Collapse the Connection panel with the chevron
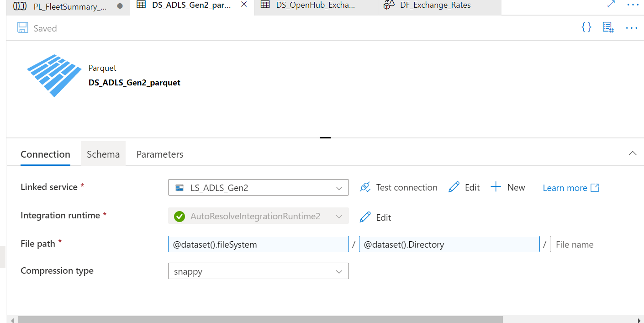The image size is (644, 323). (x=633, y=154)
